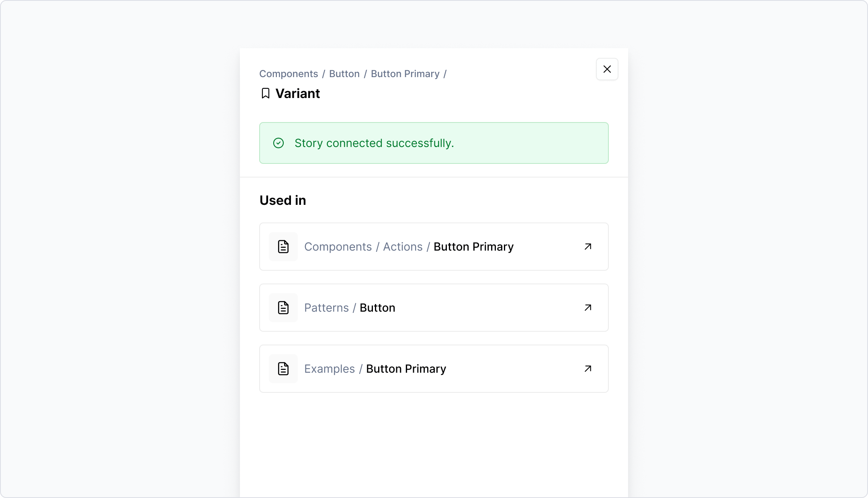This screenshot has width=868, height=498.
Task: Click document icon in Components Actions row
Action: [x=283, y=247]
